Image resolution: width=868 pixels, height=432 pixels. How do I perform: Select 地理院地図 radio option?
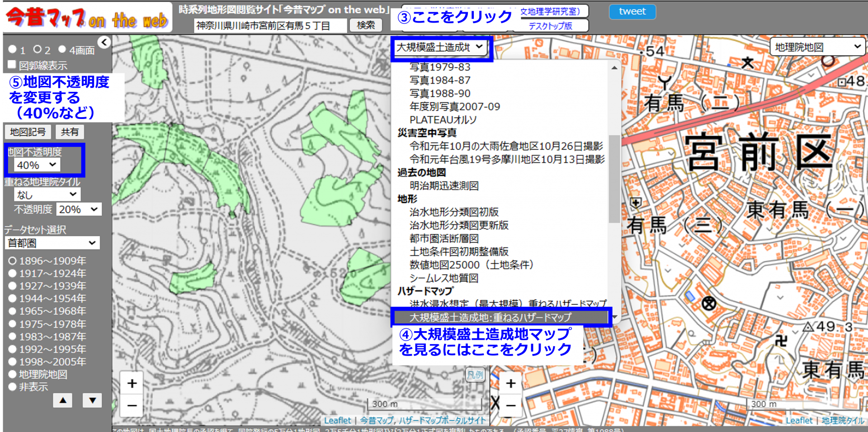[12, 374]
